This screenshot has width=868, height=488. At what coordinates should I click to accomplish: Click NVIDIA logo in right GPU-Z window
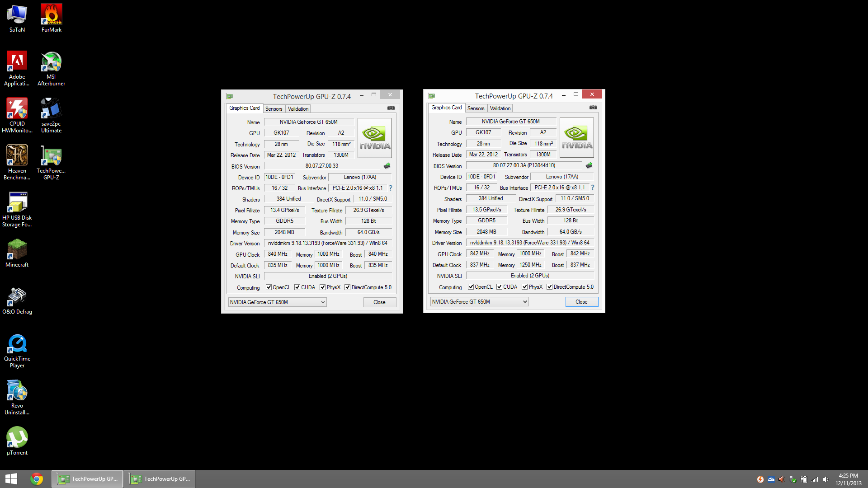coord(577,137)
